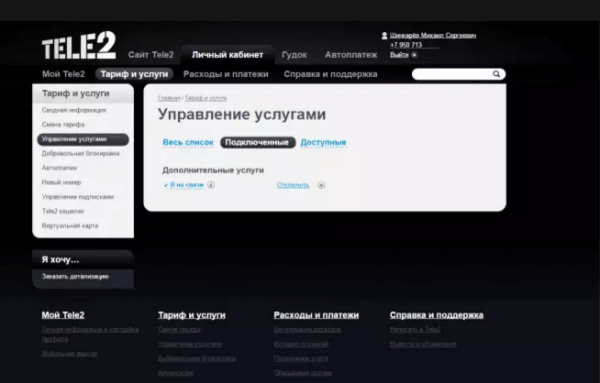Open footer link Добровольная блокировка
Viewport: 600px width, 383px height.
tap(197, 359)
